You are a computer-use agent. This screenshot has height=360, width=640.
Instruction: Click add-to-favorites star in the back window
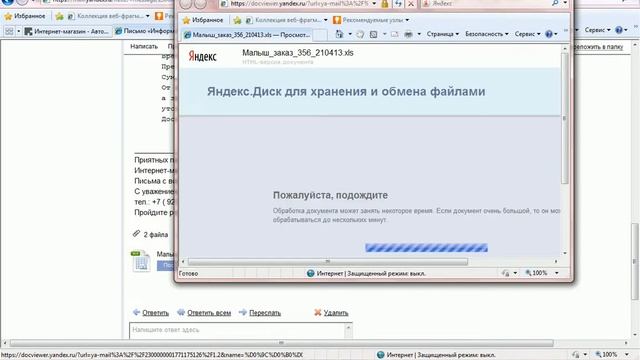point(59,16)
